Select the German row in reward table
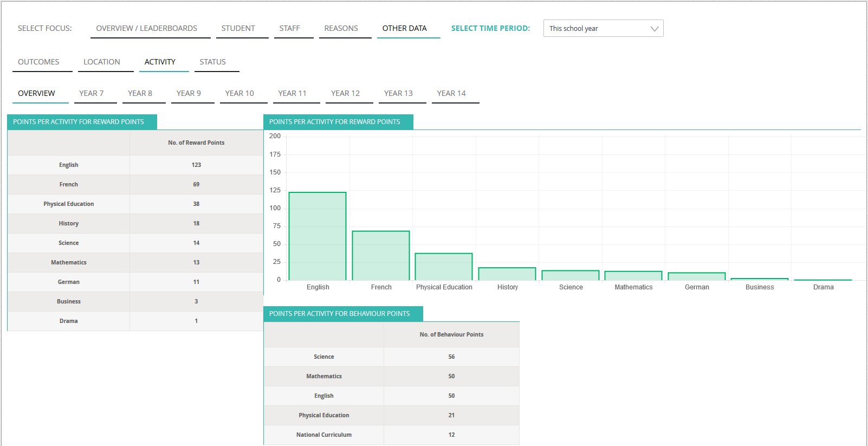Image resolution: width=868 pixels, height=446 pixels. 135,282
